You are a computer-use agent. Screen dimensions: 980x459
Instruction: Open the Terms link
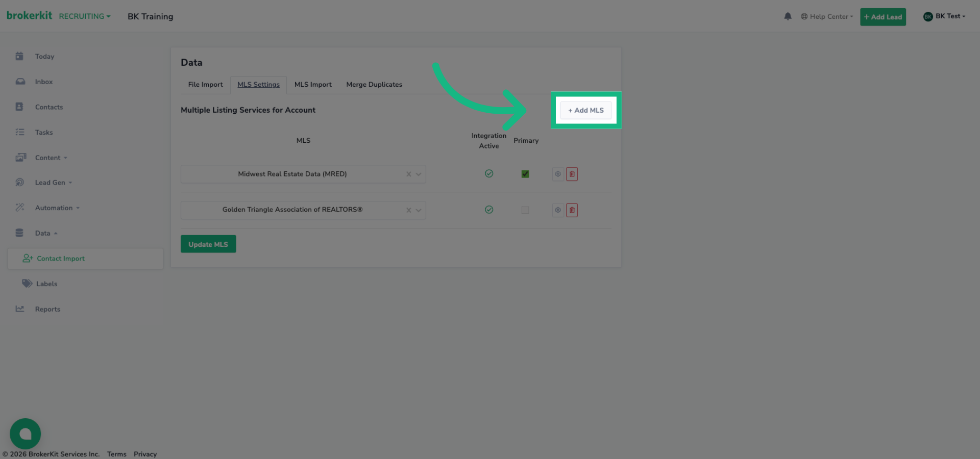pos(117,454)
